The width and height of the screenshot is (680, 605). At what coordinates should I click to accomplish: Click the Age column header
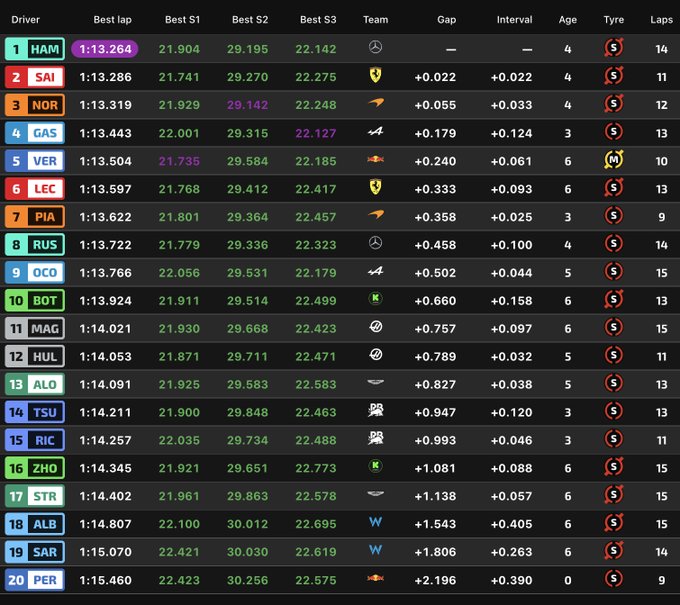(568, 20)
